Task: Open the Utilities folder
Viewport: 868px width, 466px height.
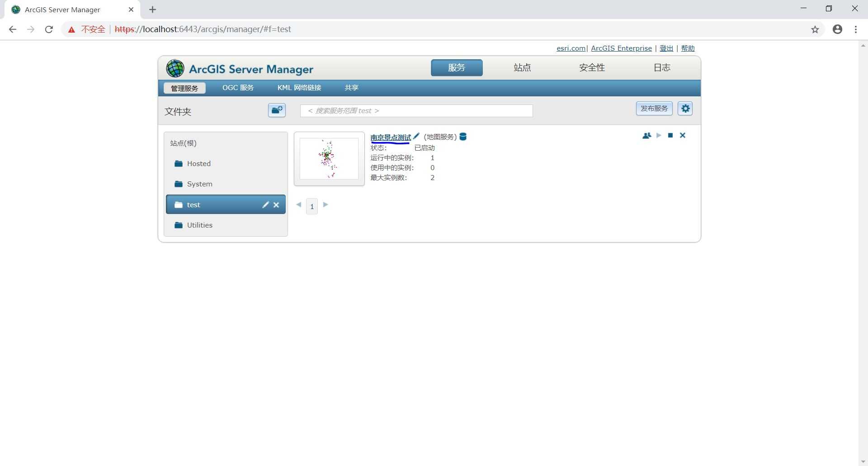Action: pos(226,225)
